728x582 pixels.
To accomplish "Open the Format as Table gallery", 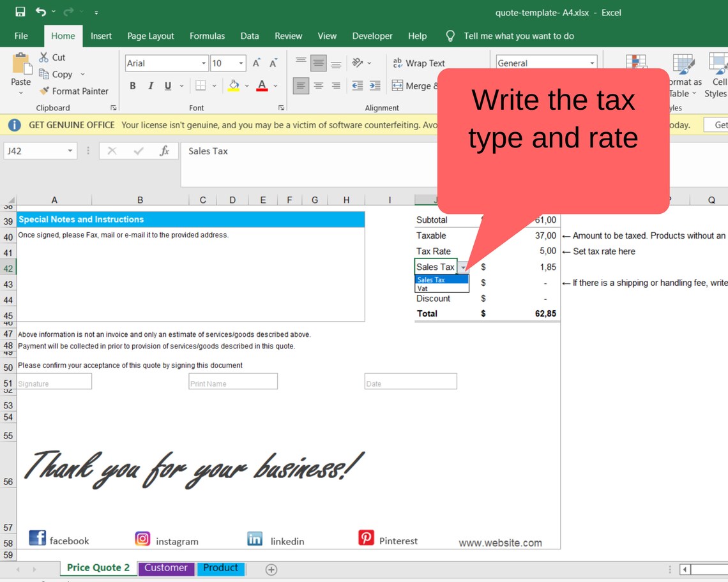I will pyautogui.click(x=682, y=76).
